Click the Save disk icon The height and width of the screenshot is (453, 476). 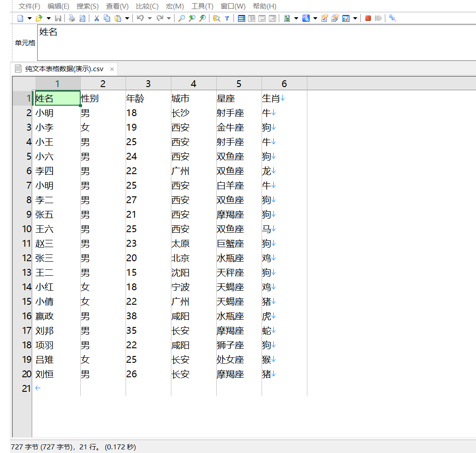[58, 18]
